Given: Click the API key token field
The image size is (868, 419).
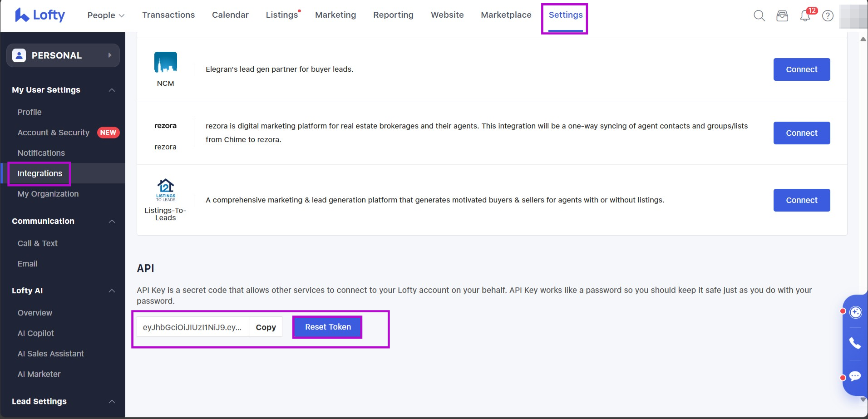Looking at the screenshot, I should [x=192, y=327].
